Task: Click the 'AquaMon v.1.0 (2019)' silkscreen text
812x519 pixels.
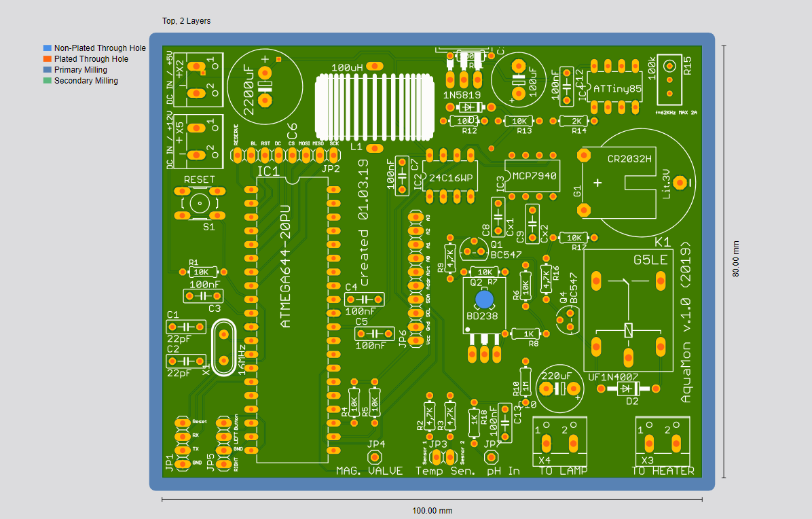Action: coord(686,322)
